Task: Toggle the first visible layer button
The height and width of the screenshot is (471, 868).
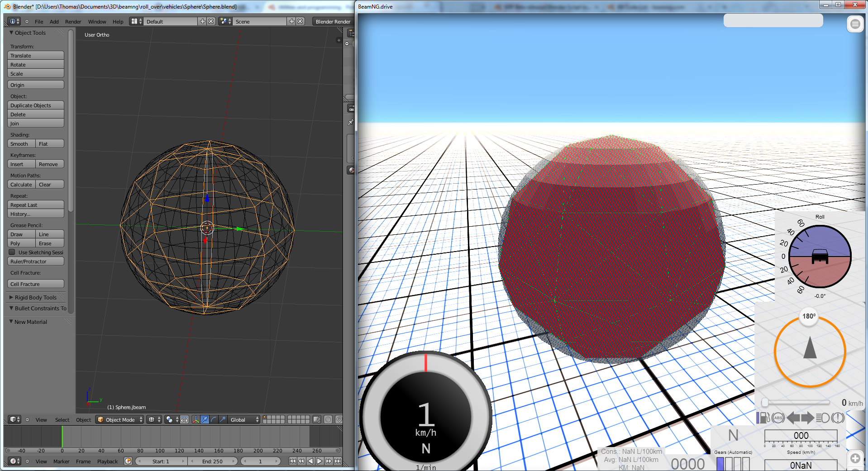Action: pyautogui.click(x=265, y=417)
